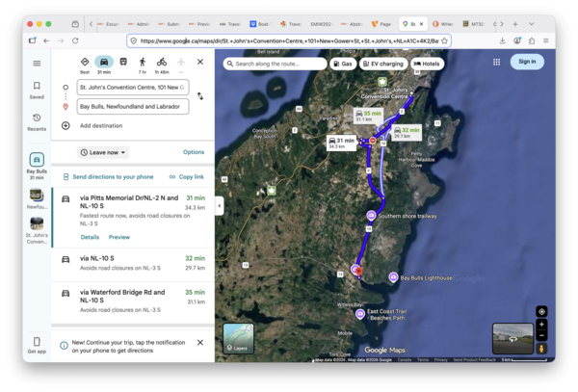Image resolution: width=578 pixels, height=392 pixels.
Task: Click the East Coast Trail Beaches Path marker
Action: [x=360, y=314]
